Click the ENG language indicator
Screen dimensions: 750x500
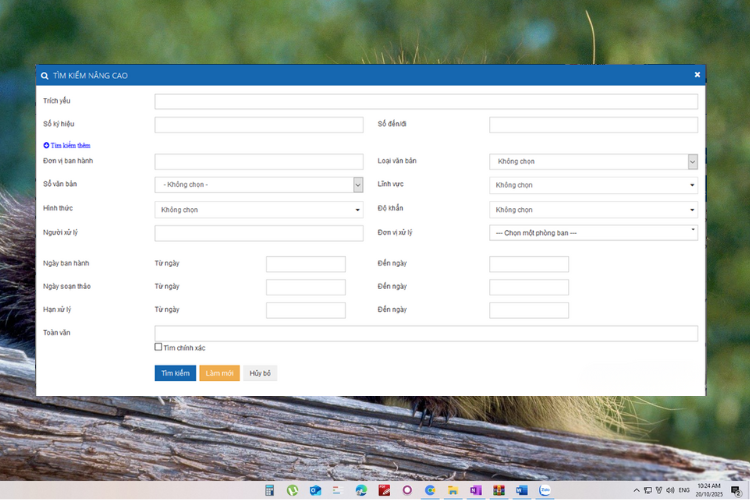(684, 490)
